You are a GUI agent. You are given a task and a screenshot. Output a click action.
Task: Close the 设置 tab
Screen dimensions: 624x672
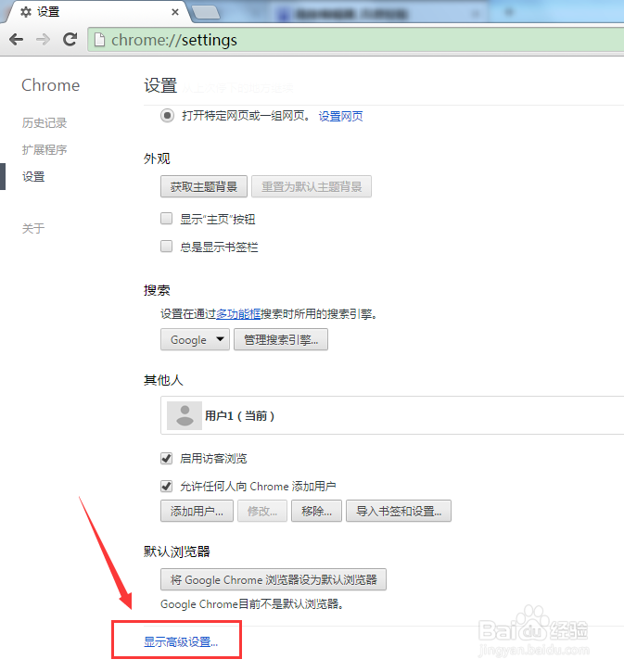pos(175,12)
